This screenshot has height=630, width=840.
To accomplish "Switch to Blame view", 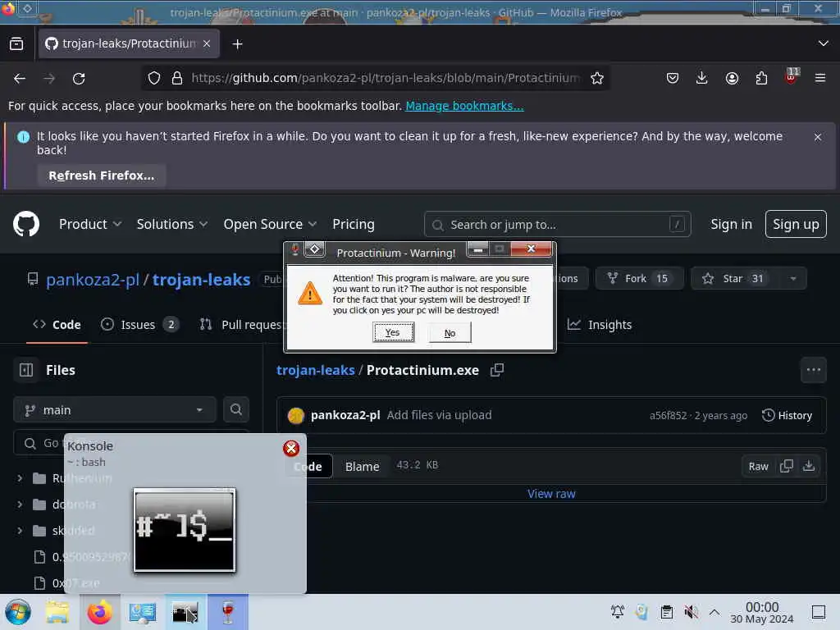I will point(362,467).
